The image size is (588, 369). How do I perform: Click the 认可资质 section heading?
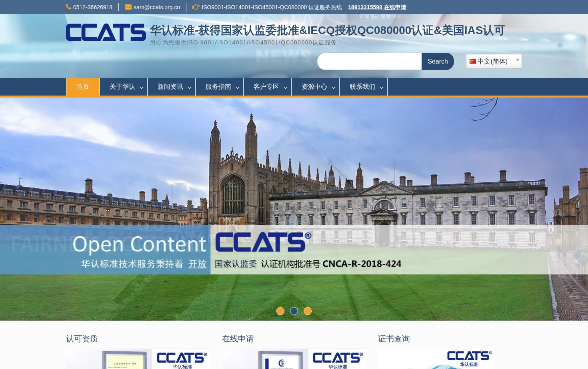pos(82,339)
